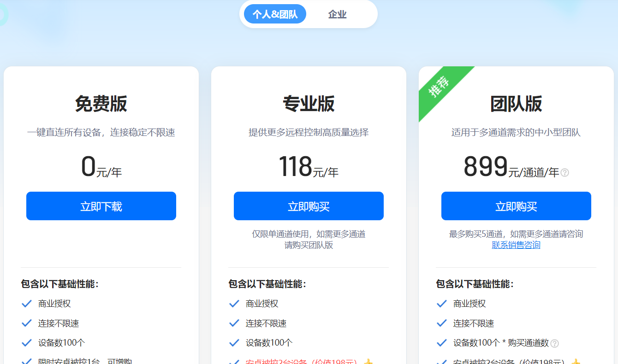The width and height of the screenshot is (618, 364).
Task: Click the checkmark beside 商业授权 in 免费版
Action: 27,304
